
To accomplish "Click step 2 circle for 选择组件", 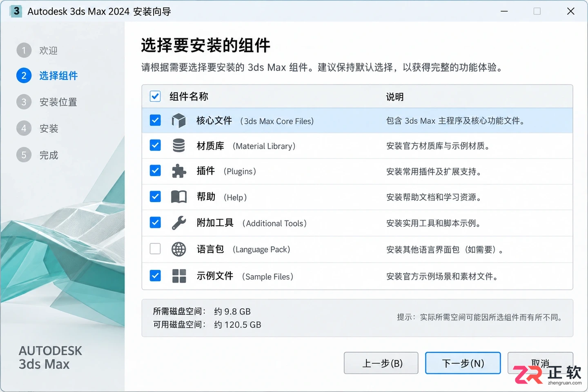I will click(24, 76).
